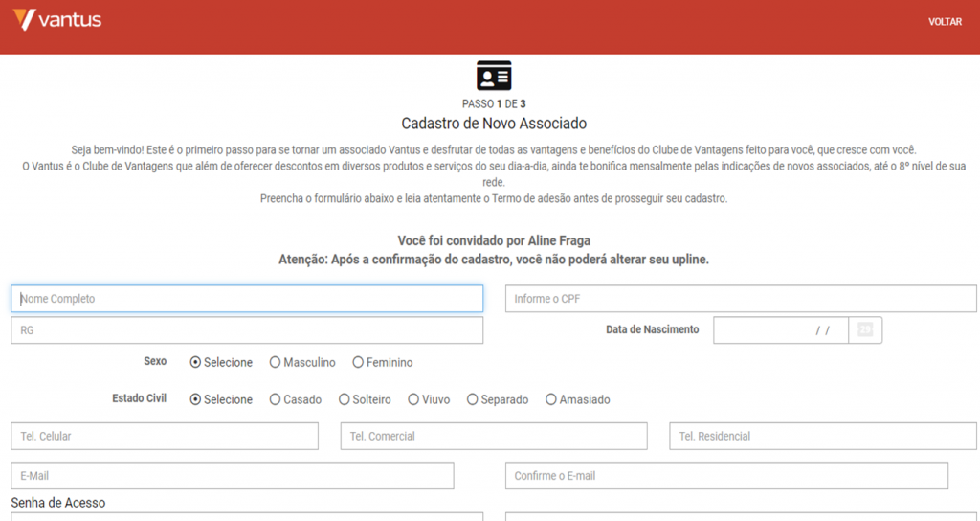This screenshot has height=521, width=980.
Task: Click the Vantus logo in header
Action: click(57, 20)
